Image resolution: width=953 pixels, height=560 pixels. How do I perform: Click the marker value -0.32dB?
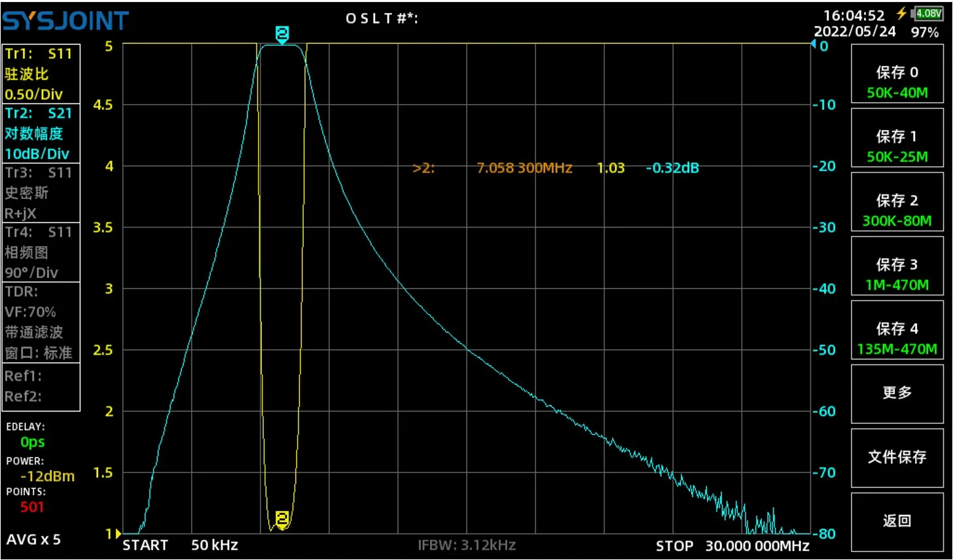click(672, 168)
